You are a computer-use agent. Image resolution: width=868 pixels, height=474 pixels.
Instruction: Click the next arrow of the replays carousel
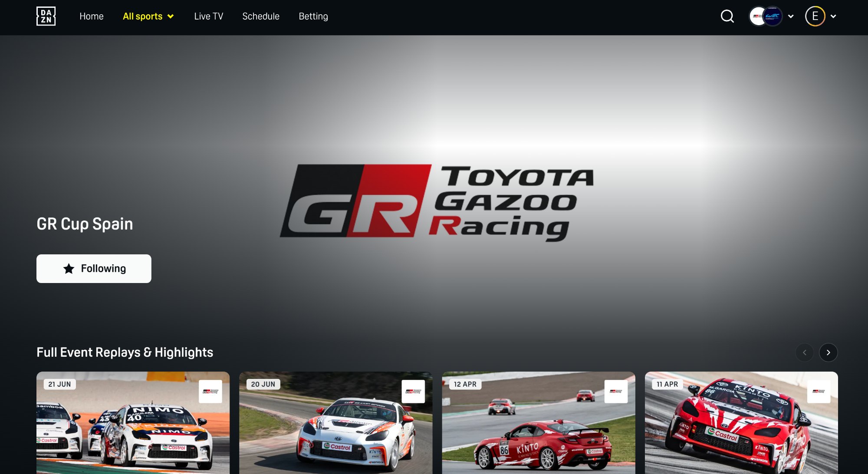pos(829,352)
